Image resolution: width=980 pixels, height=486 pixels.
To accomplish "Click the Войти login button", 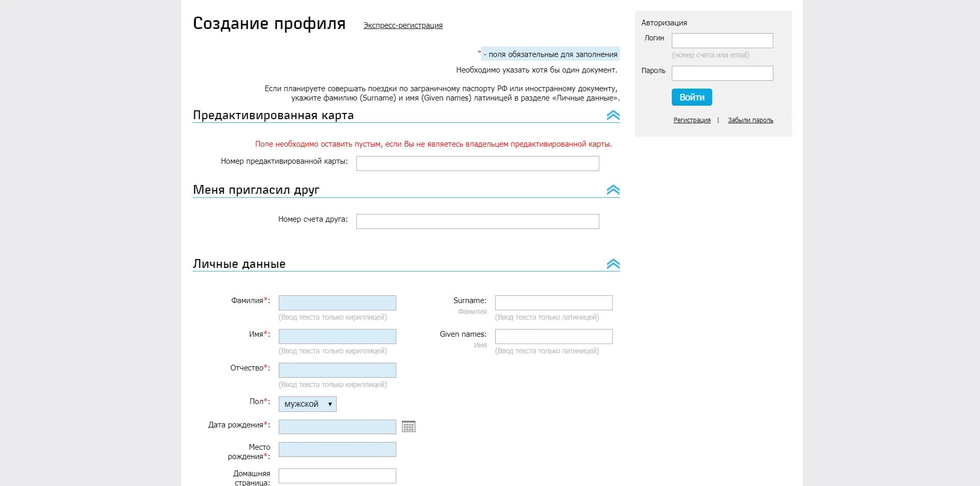I will [x=692, y=97].
